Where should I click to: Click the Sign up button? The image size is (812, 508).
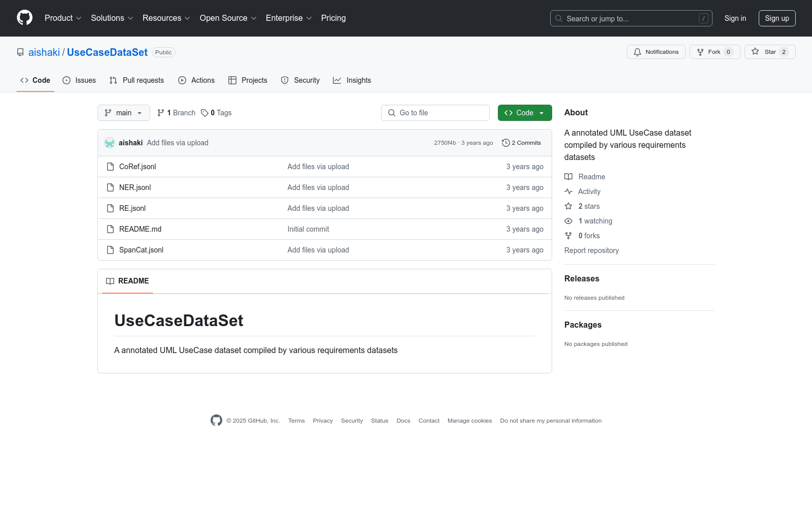pos(777,18)
